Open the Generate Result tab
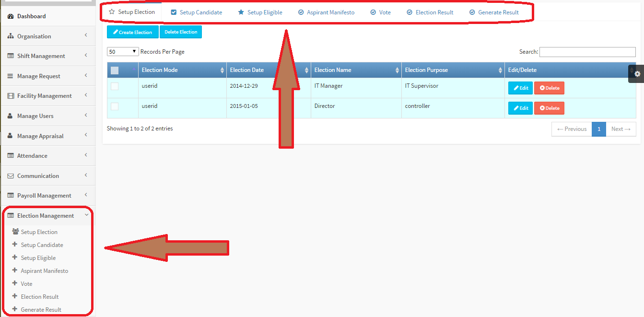The width and height of the screenshot is (644, 317). [x=494, y=12]
